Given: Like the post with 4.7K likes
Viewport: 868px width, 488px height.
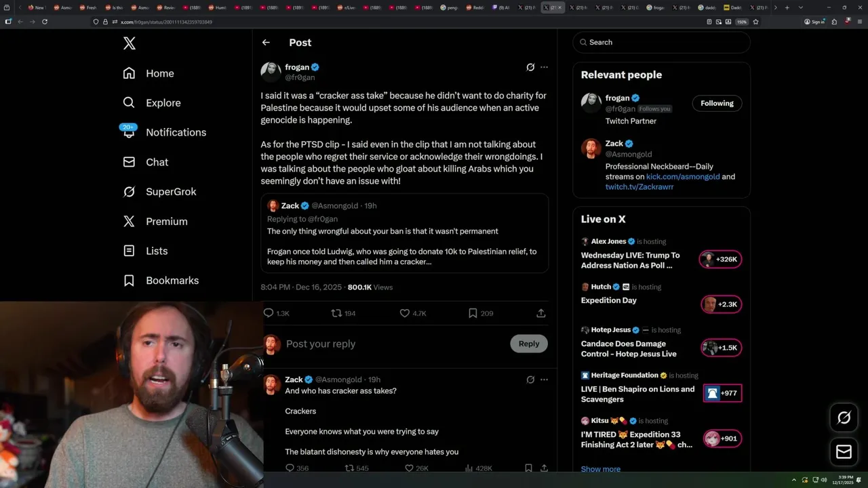Looking at the screenshot, I should [412, 313].
